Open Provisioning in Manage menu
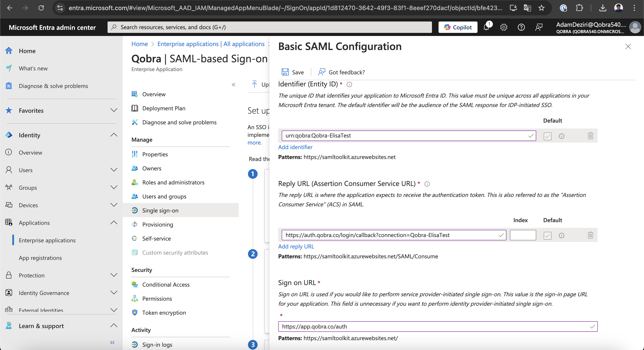 [157, 224]
